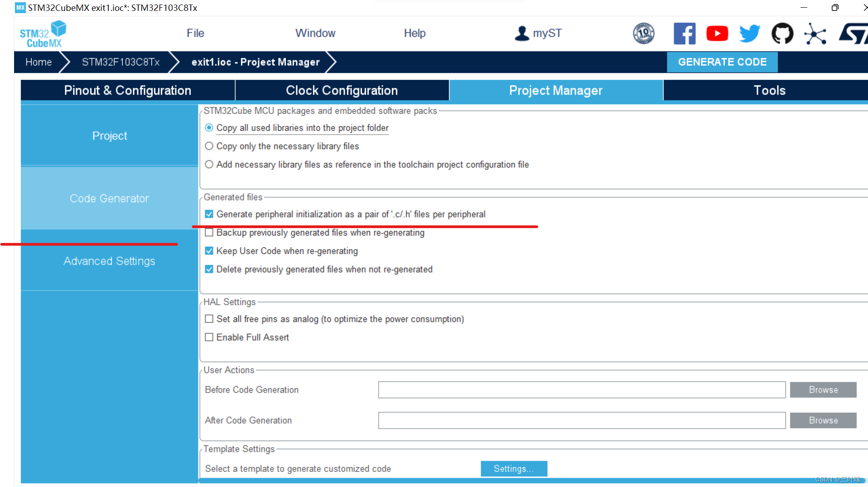
Task: Toggle Generate peripheral initialization as .c/.h pair
Action: (209, 214)
